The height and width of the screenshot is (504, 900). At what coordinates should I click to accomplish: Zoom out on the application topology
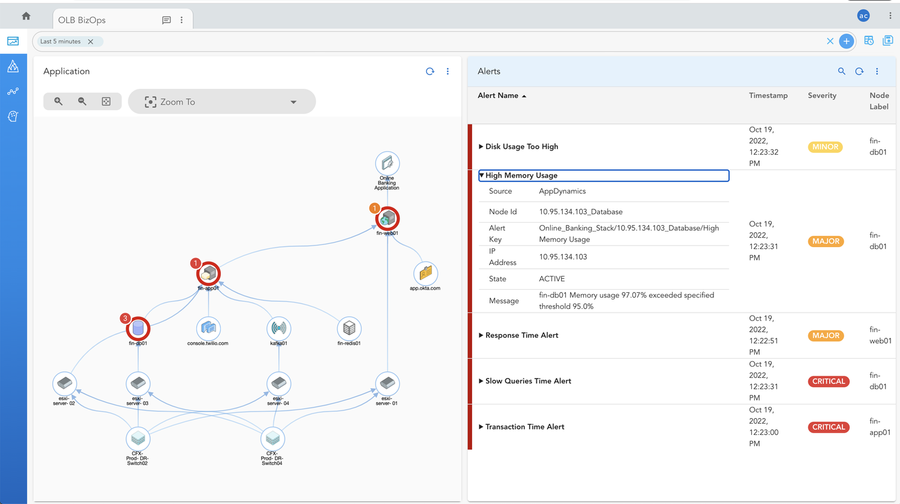click(82, 101)
